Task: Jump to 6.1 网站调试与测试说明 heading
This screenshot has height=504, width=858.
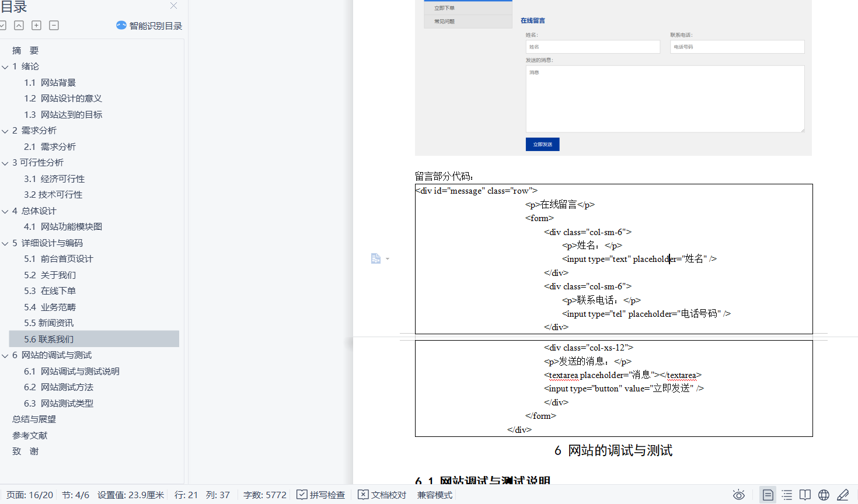Action: click(x=72, y=372)
